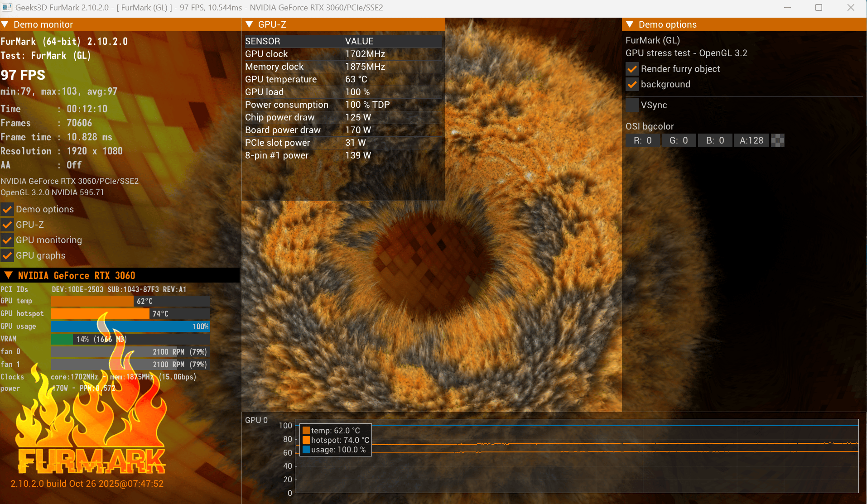Click the blue usage legend square
Viewport: 867px width, 504px height.
[x=306, y=450]
